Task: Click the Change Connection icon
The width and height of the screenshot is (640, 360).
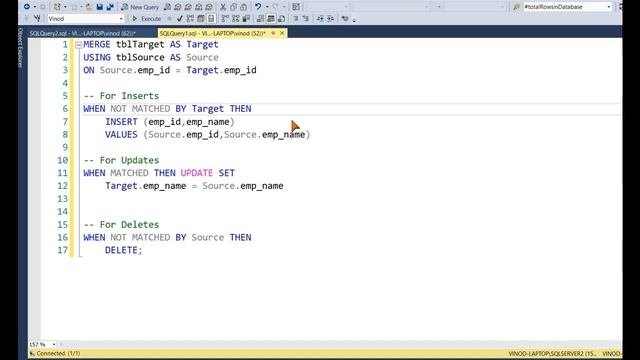Action: 38,19
